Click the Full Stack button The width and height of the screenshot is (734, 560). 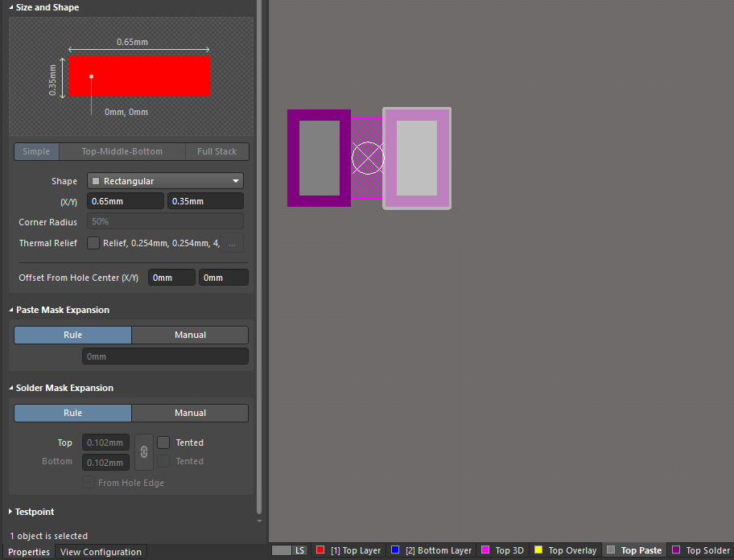pyautogui.click(x=216, y=151)
